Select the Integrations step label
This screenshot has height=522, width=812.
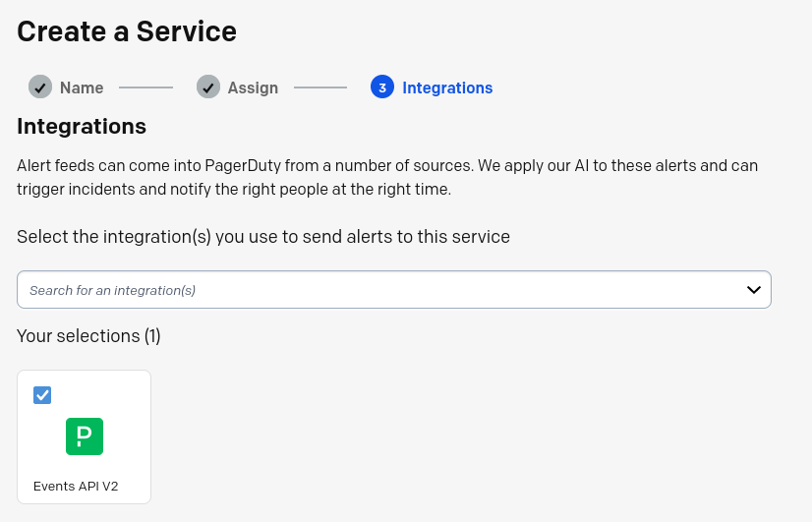pos(447,87)
